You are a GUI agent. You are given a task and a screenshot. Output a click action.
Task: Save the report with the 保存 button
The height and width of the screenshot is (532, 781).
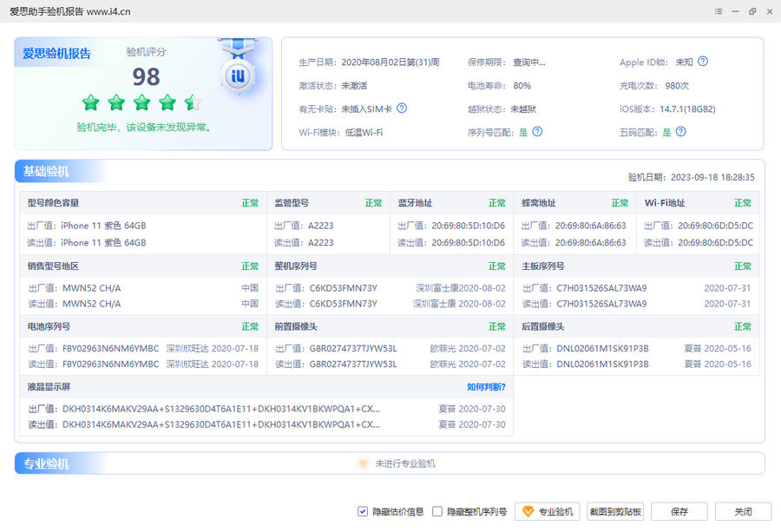click(x=679, y=511)
